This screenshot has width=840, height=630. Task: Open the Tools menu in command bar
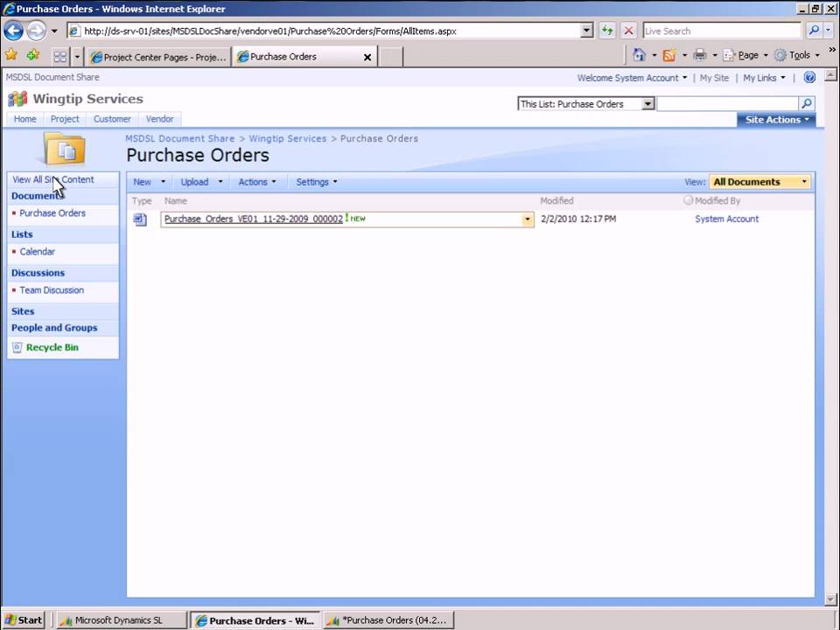pyautogui.click(x=797, y=55)
